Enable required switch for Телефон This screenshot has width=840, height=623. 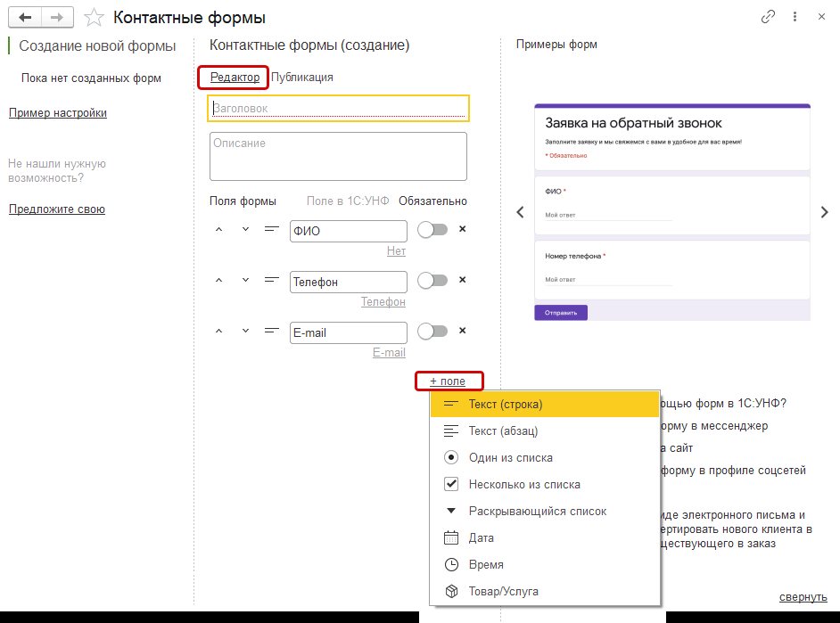tap(432, 281)
